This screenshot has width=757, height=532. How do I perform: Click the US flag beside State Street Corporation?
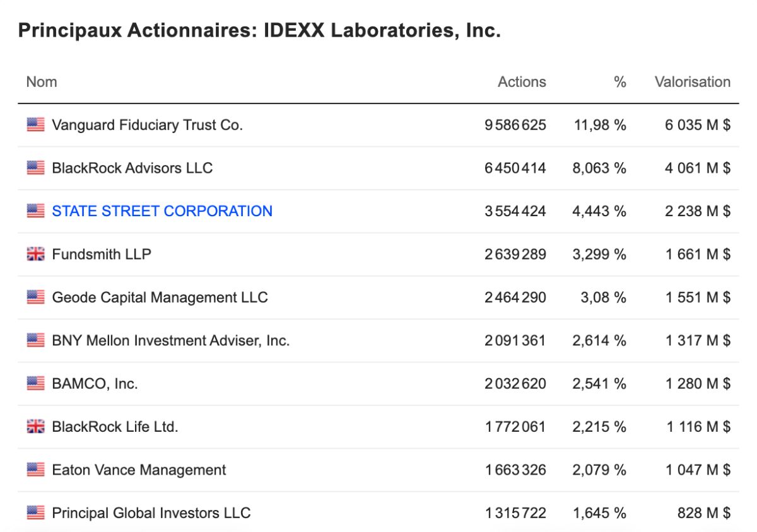point(35,211)
